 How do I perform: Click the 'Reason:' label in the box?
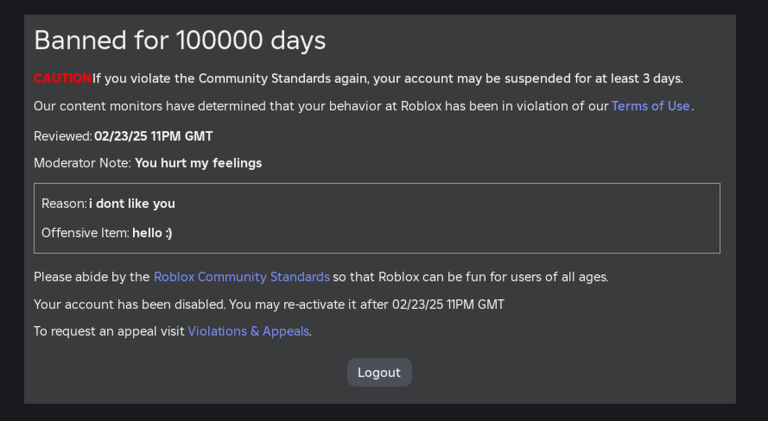click(x=64, y=204)
